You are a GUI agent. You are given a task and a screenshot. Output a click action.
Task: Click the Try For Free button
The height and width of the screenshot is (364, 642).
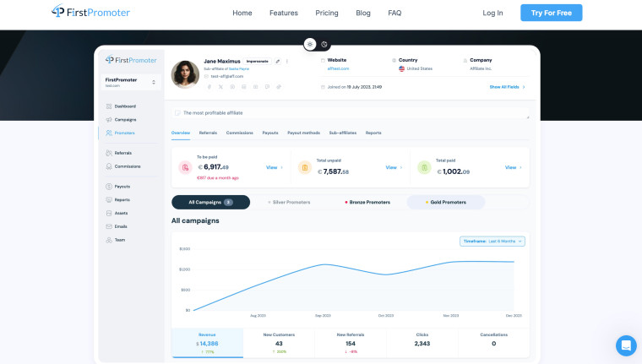[551, 13]
